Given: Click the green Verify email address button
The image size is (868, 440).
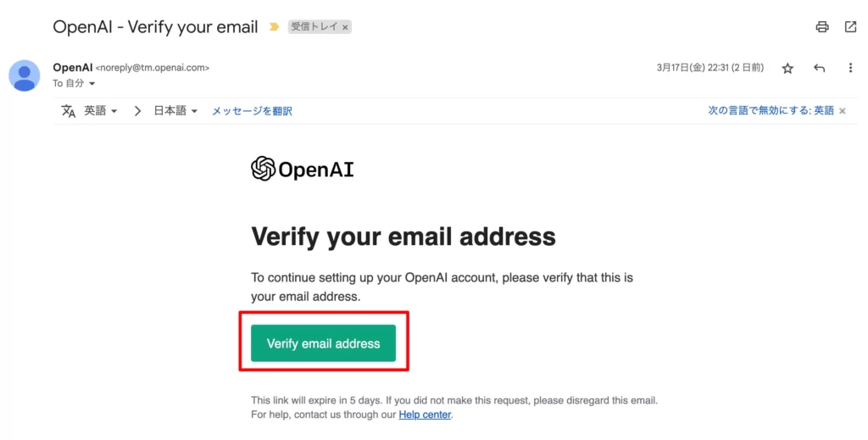Looking at the screenshot, I should [323, 343].
